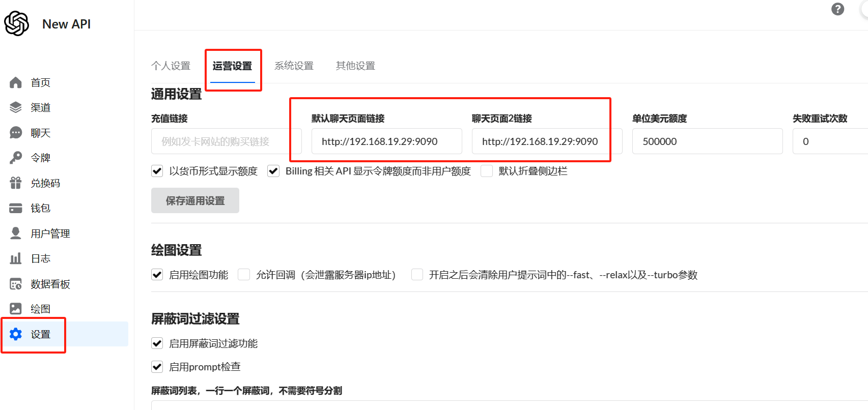
Task: Click the bar chart icon beside 日志
Action: [x=16, y=258]
